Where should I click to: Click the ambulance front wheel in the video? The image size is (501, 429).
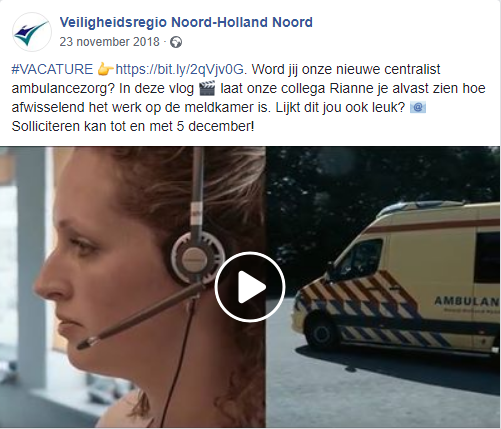(322, 332)
